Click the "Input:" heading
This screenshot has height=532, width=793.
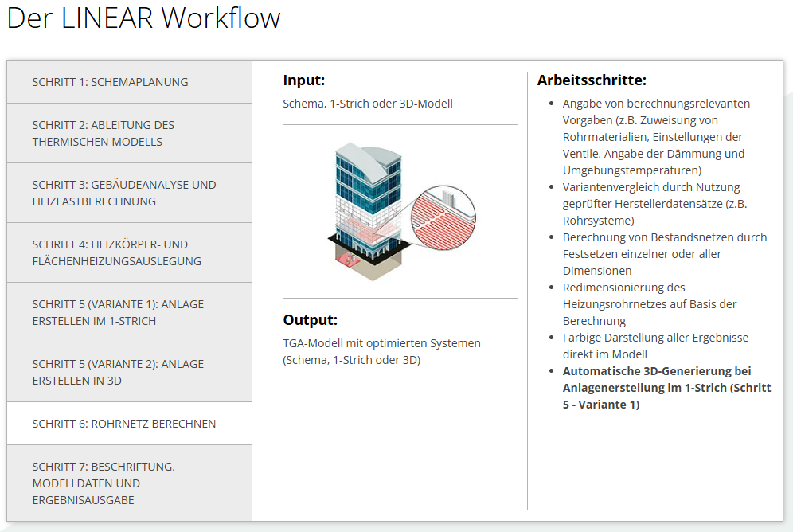point(304,80)
